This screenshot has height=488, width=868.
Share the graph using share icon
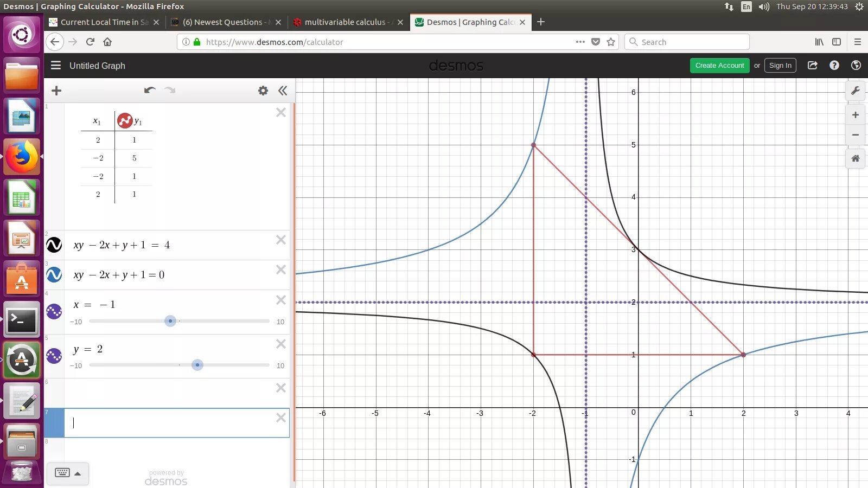click(812, 66)
